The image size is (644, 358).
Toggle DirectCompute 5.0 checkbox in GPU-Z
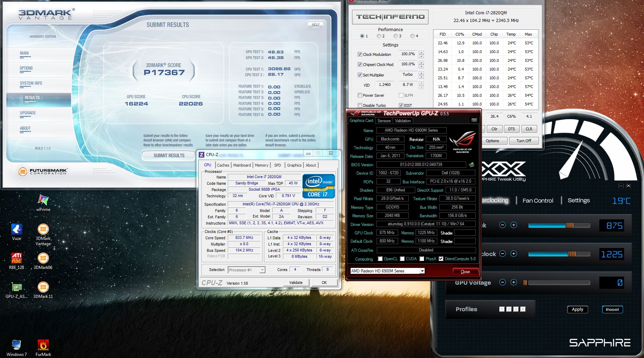click(441, 259)
